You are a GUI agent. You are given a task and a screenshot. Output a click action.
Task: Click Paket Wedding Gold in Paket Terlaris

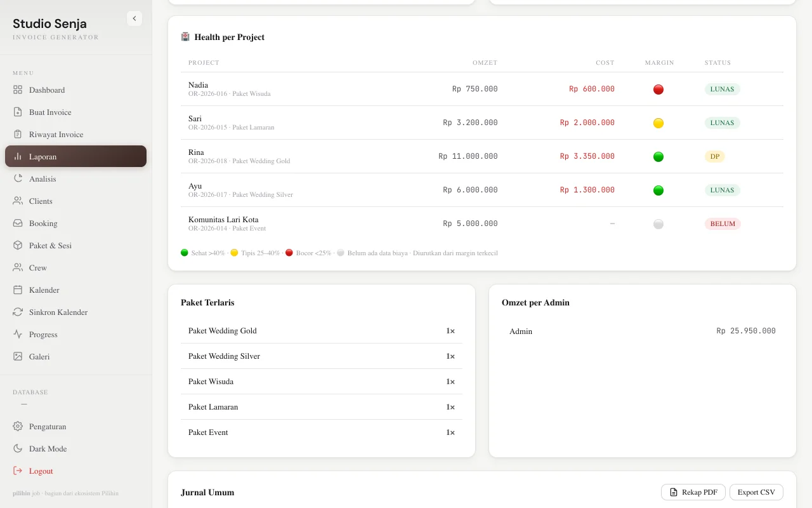coord(223,331)
